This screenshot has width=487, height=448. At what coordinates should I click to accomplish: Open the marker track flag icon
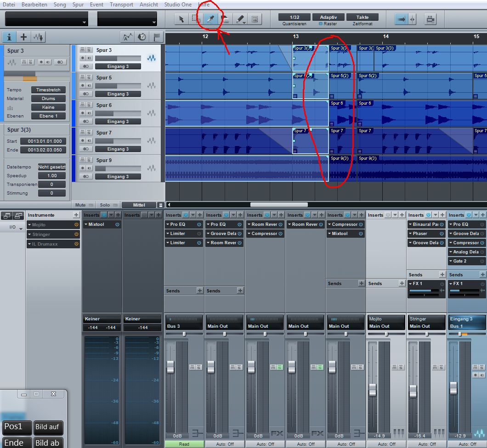click(x=157, y=37)
